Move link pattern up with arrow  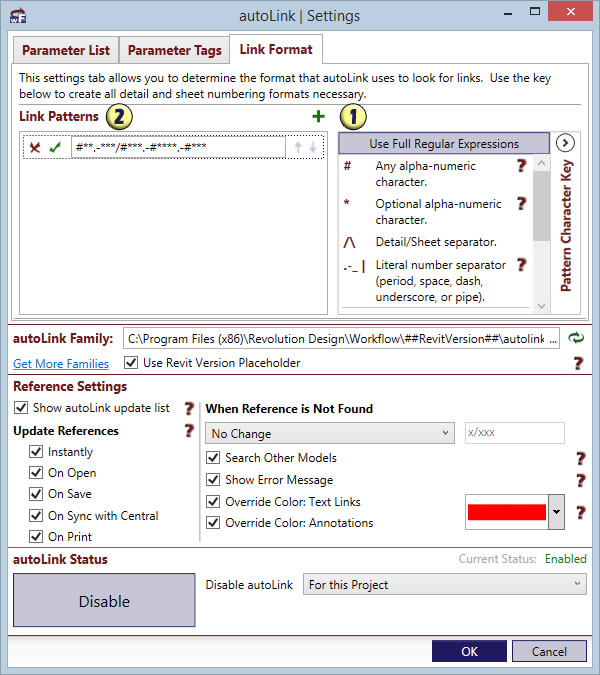[298, 147]
